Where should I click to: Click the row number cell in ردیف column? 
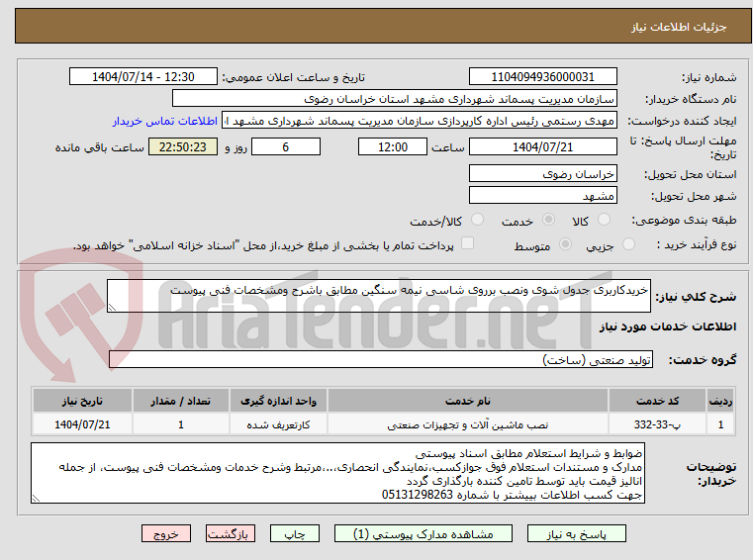(720, 424)
